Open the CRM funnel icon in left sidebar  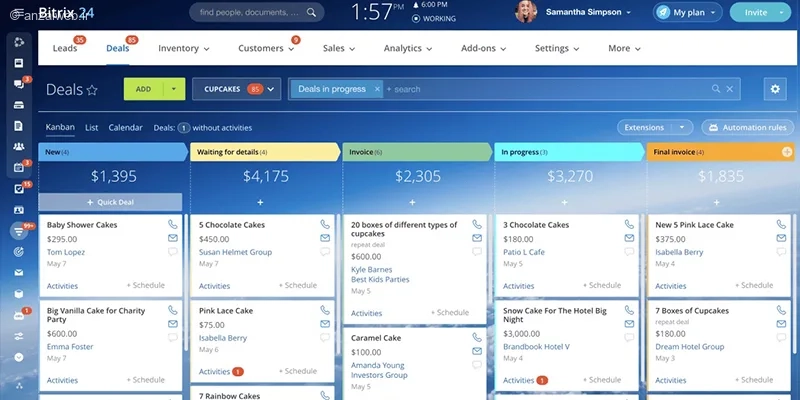tap(19, 231)
